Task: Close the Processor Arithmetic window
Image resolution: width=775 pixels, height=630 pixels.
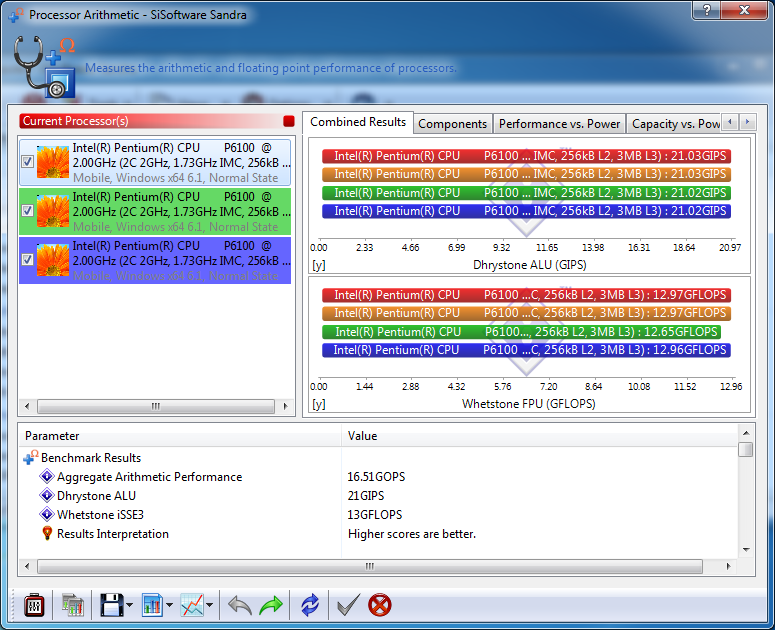Action: (744, 9)
